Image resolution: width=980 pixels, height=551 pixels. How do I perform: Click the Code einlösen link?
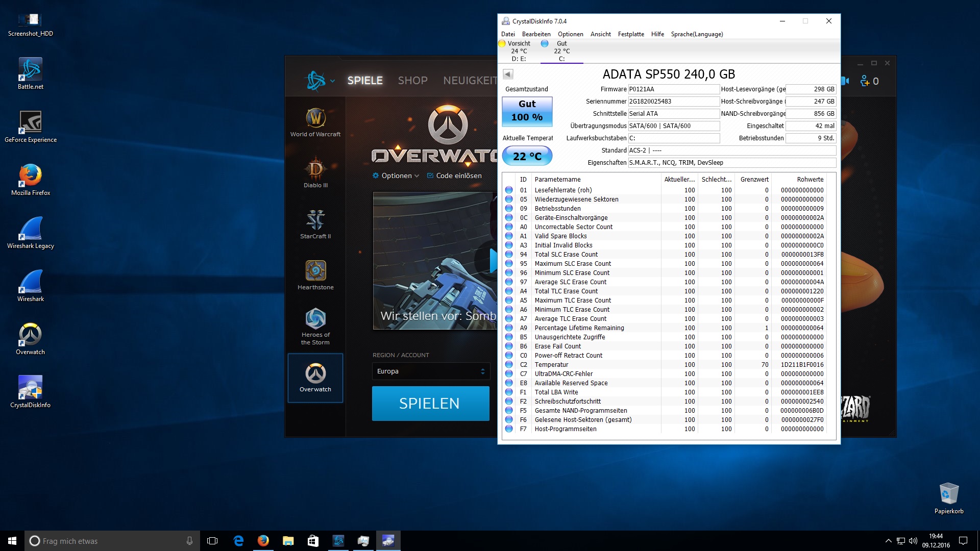click(454, 176)
